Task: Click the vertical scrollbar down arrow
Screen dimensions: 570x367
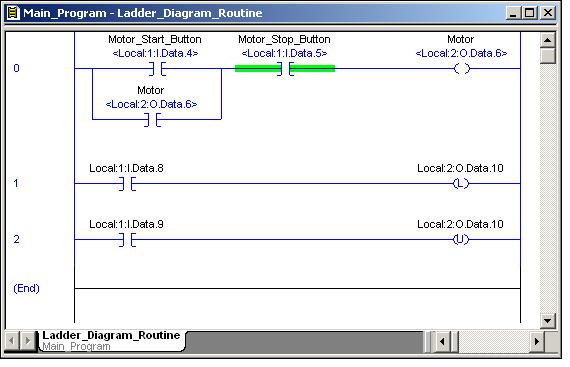Action: point(547,321)
